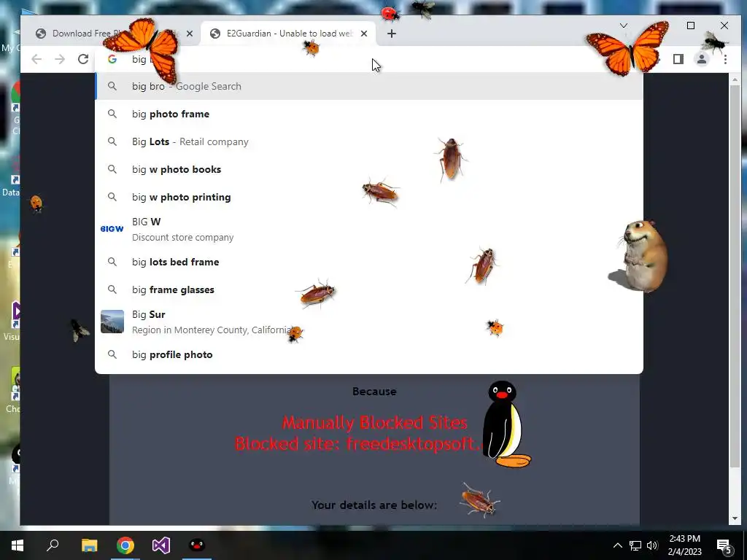This screenshot has width=747, height=560.
Task: Click magnifier icon beside 'big profile photo'
Action: (x=112, y=354)
